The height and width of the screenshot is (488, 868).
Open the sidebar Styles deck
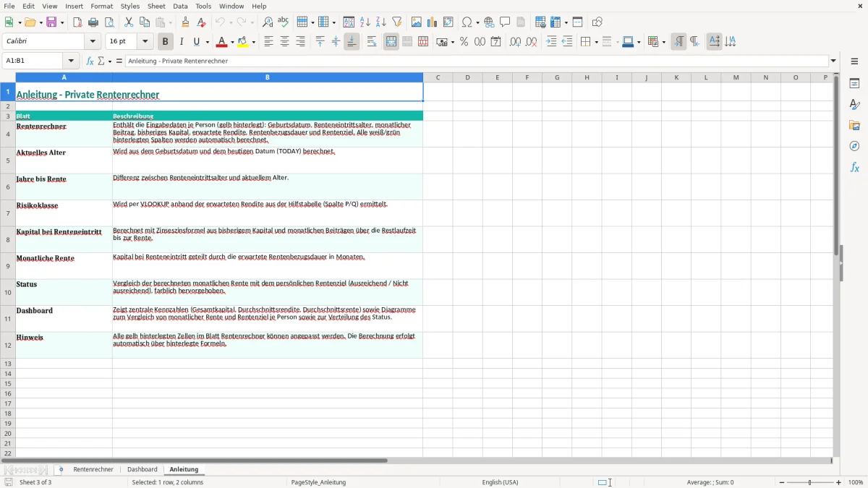(854, 105)
